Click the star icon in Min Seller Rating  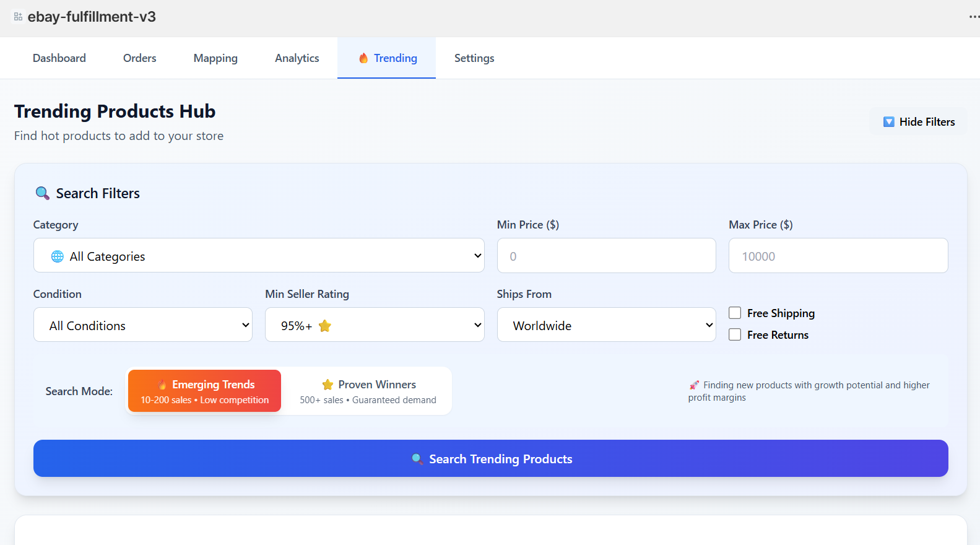(x=325, y=326)
